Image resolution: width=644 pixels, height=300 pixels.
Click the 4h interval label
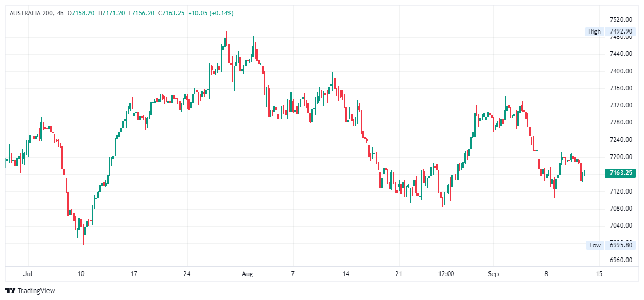[x=60, y=13]
